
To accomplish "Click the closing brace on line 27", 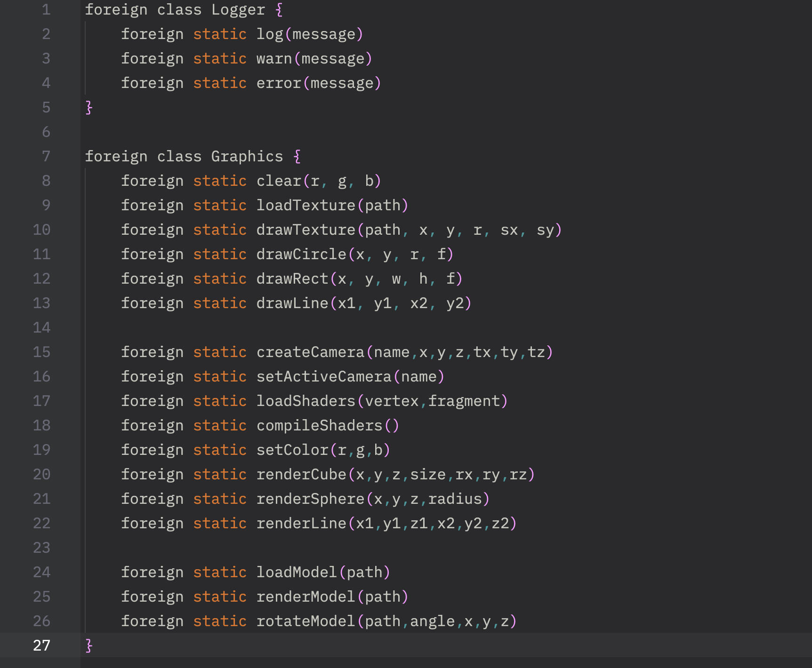I will (x=89, y=645).
